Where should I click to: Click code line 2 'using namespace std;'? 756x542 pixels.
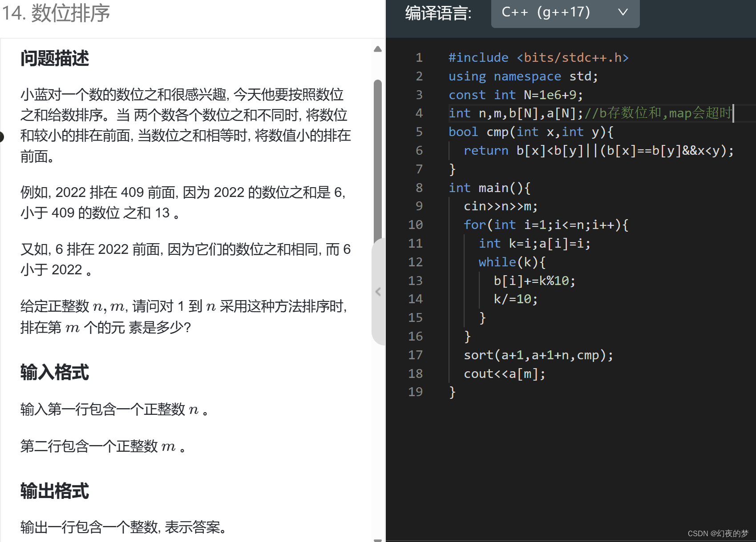pyautogui.click(x=523, y=76)
